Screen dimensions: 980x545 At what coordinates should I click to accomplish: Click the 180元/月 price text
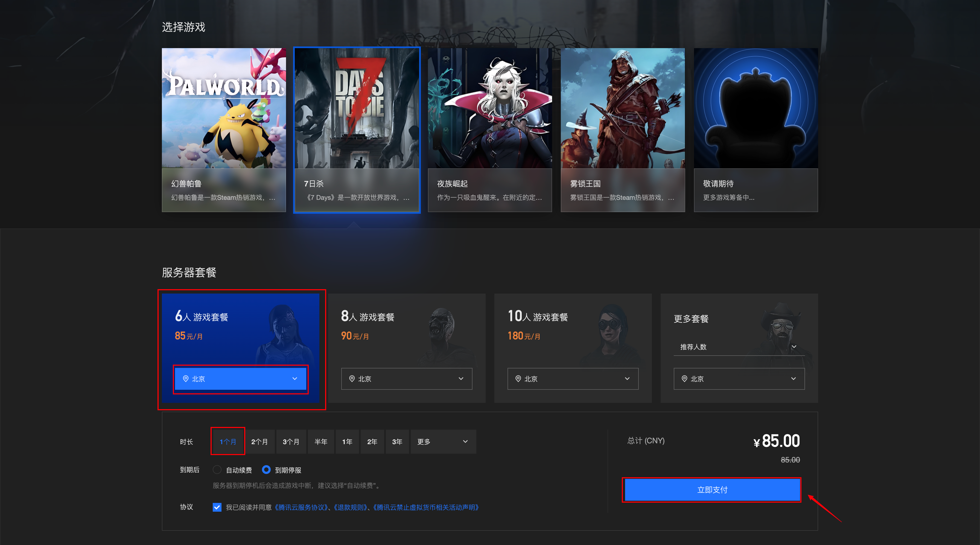pyautogui.click(x=524, y=336)
